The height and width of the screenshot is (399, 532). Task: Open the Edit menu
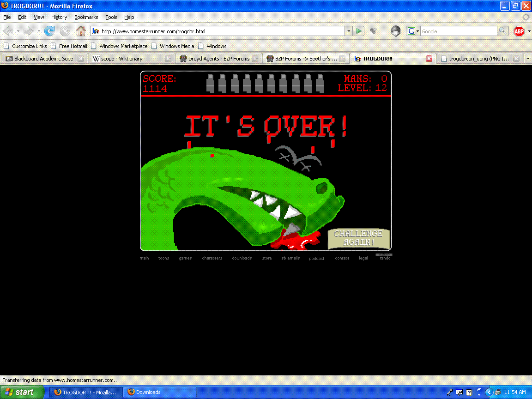coord(22,17)
